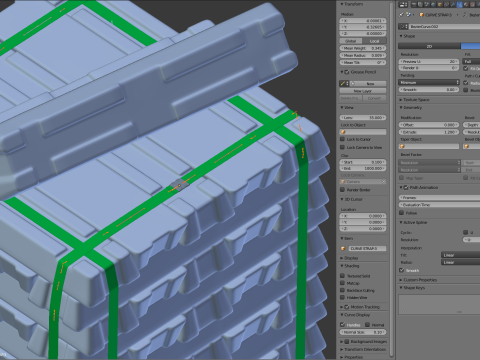Click the Normal Size value field

coord(363,332)
